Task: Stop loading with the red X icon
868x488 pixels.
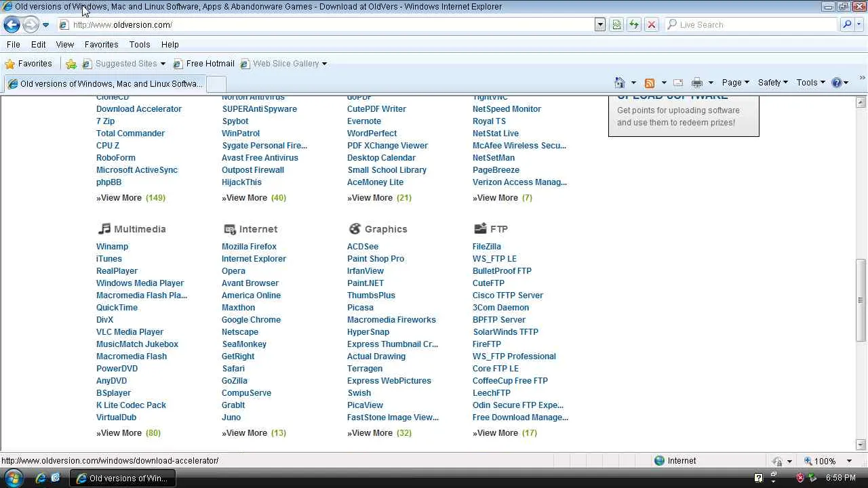Action: pyautogui.click(x=652, y=24)
